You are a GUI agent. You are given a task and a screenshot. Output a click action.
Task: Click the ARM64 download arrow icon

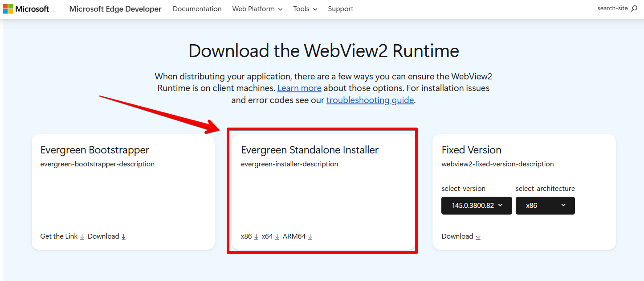click(x=310, y=237)
